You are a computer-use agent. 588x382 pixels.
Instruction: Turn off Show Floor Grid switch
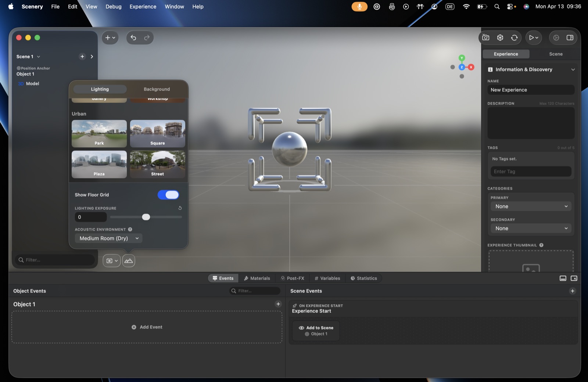point(168,195)
